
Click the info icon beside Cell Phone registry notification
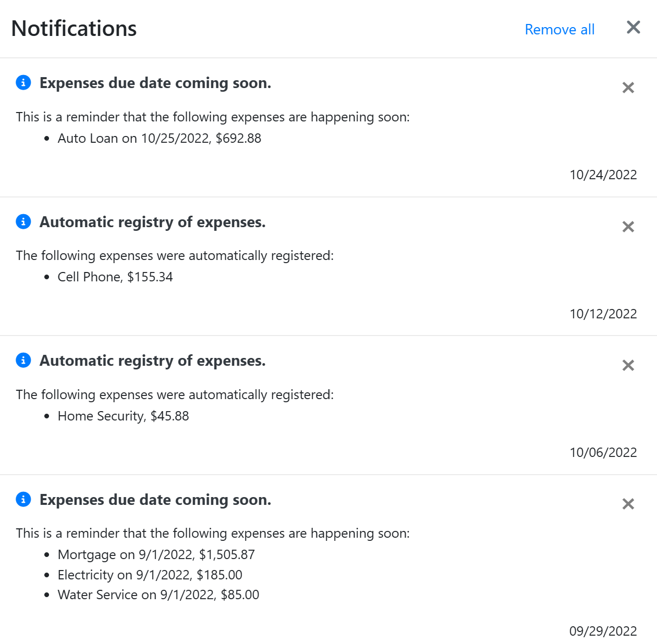23,222
